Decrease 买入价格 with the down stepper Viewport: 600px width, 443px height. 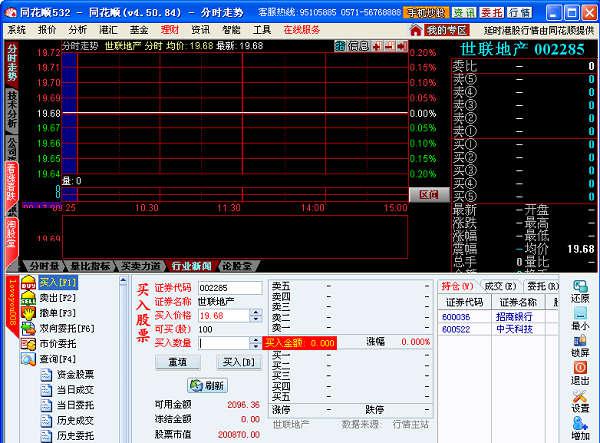(x=256, y=319)
